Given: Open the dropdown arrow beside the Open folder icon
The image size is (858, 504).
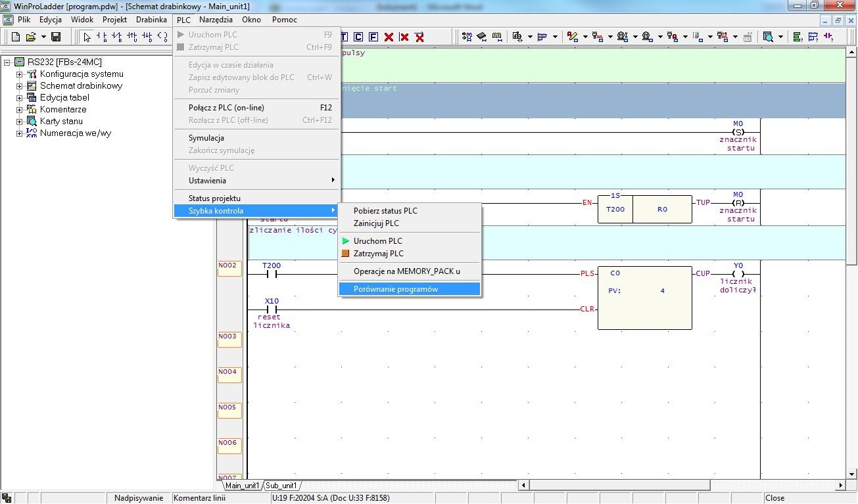Looking at the screenshot, I should click(x=43, y=37).
